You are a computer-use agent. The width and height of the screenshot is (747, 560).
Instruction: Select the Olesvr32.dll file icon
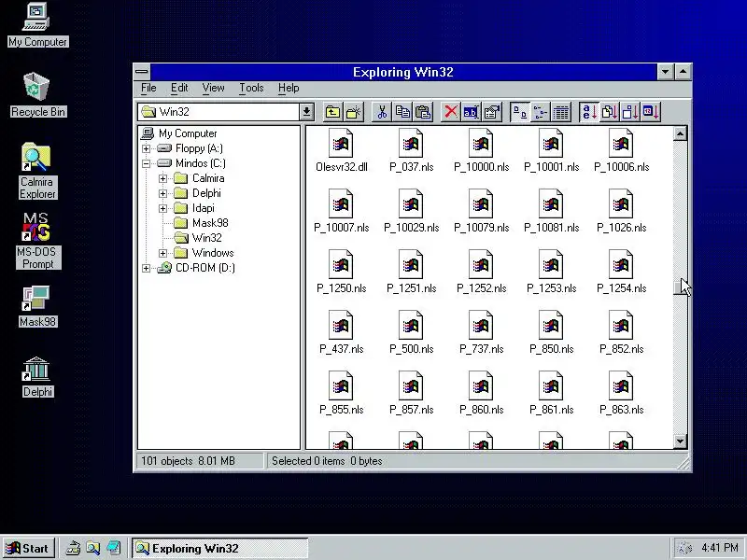(341, 144)
